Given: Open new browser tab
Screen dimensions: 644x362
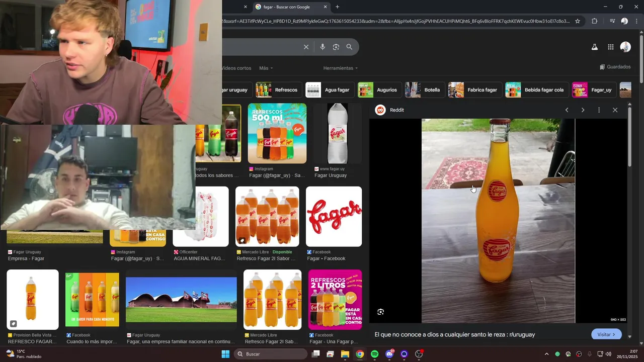Looking at the screenshot, I should click(x=337, y=7).
